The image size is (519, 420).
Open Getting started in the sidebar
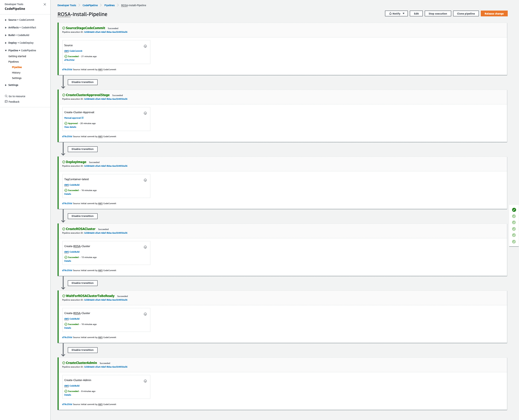click(17, 56)
